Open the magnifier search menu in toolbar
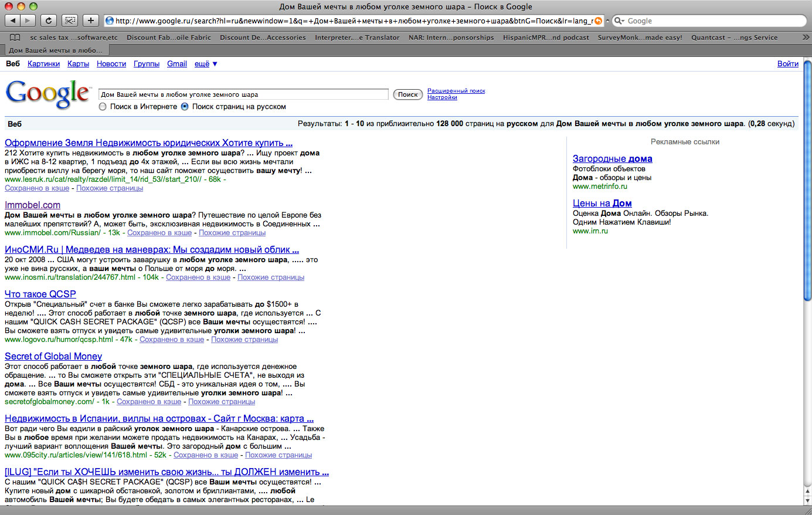 [619, 21]
